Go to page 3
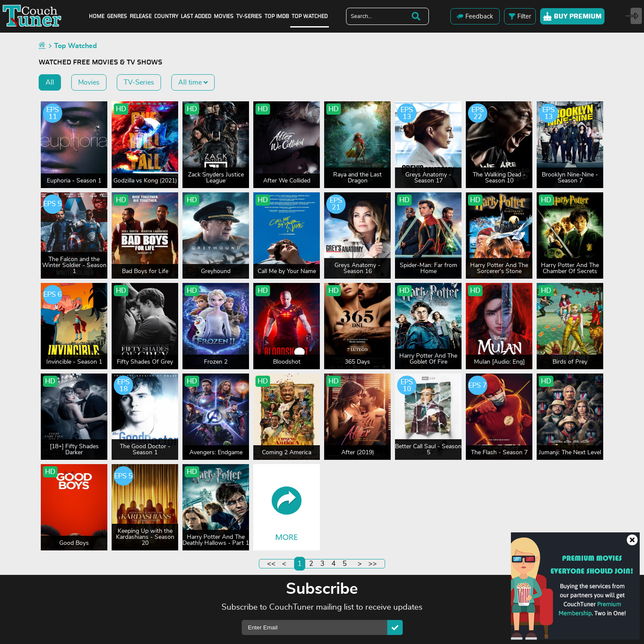Image resolution: width=644 pixels, height=644 pixels. point(322,564)
